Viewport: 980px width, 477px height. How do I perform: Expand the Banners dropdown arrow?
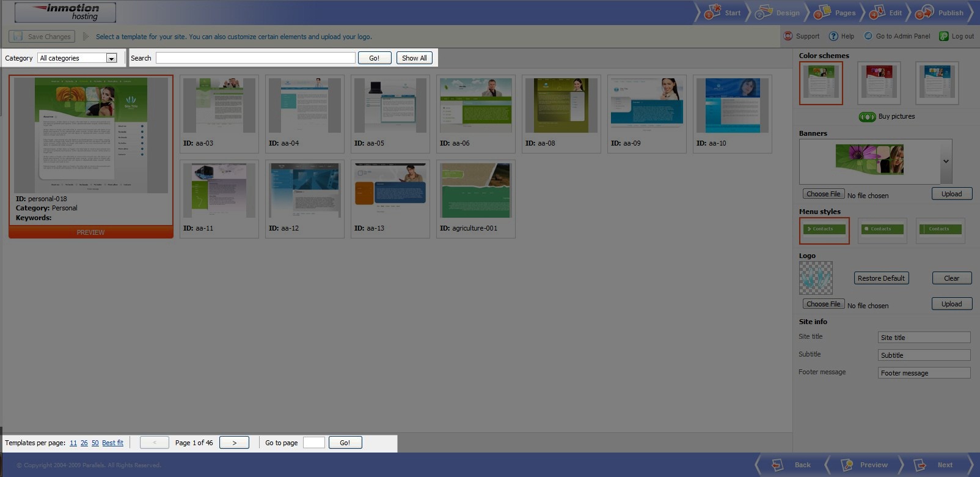pyautogui.click(x=946, y=161)
